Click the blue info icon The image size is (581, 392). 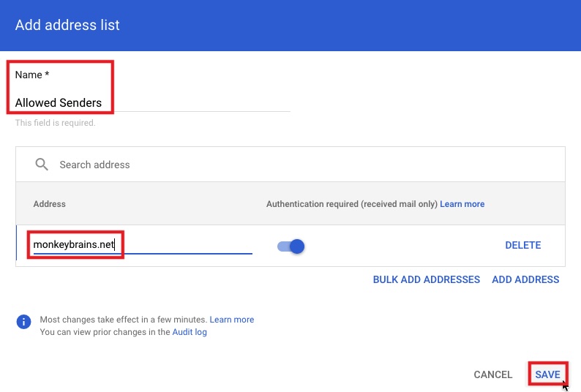[x=24, y=322]
